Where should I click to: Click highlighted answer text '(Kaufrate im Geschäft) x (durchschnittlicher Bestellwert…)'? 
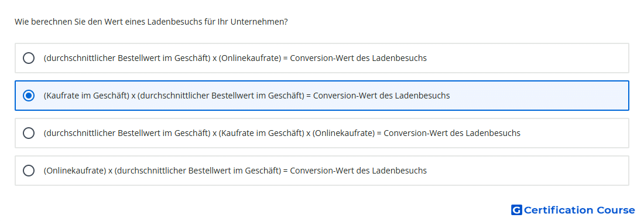(x=246, y=96)
